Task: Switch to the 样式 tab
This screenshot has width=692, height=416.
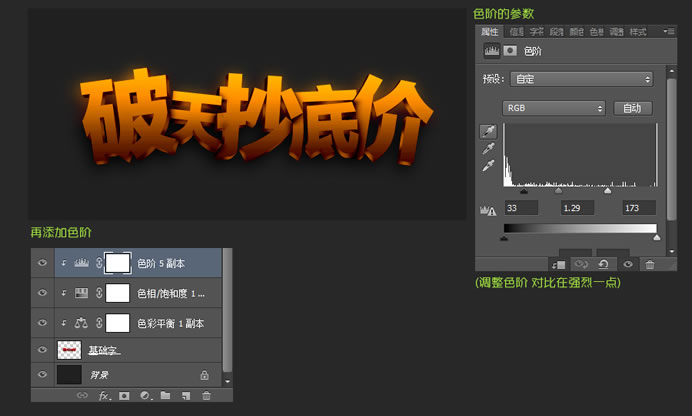Action: pyautogui.click(x=638, y=32)
